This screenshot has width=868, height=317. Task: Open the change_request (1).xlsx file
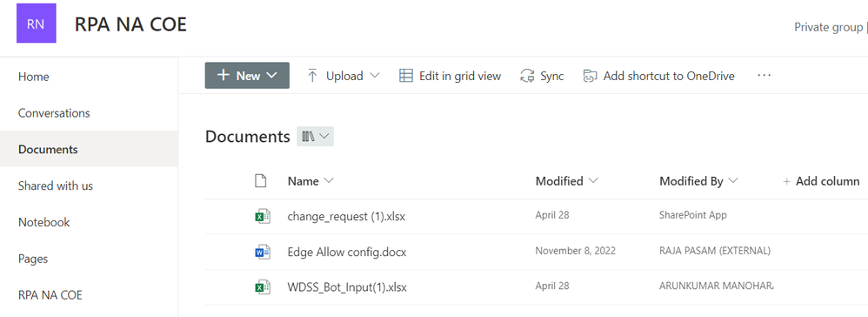pos(346,216)
